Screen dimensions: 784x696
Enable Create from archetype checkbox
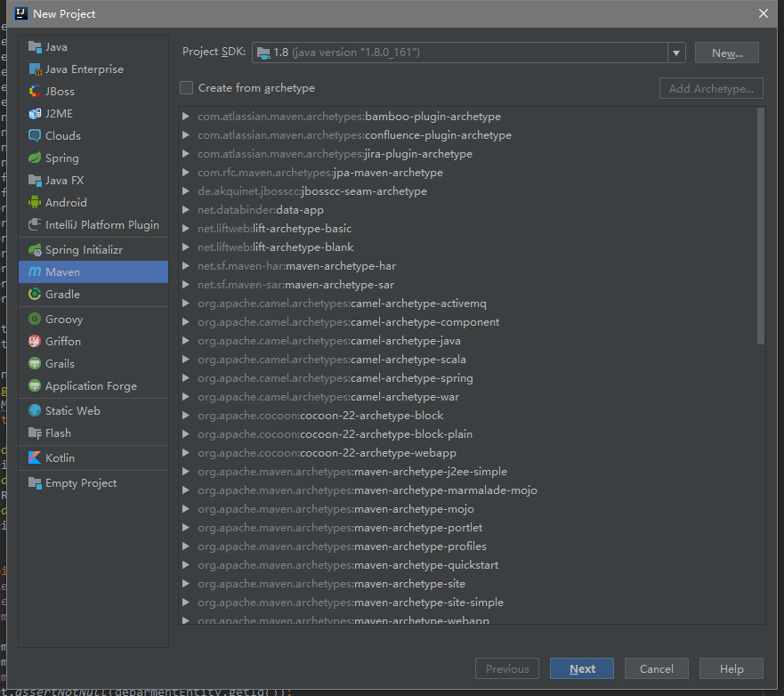(187, 88)
